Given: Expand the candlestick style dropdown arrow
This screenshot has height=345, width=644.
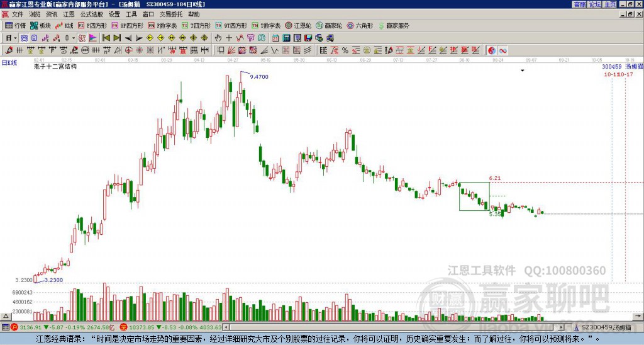Looking at the screenshot, I should pos(74,38).
